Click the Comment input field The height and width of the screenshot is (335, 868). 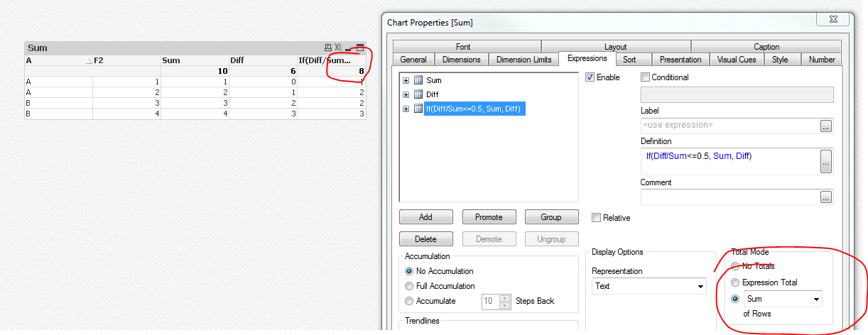(x=729, y=197)
